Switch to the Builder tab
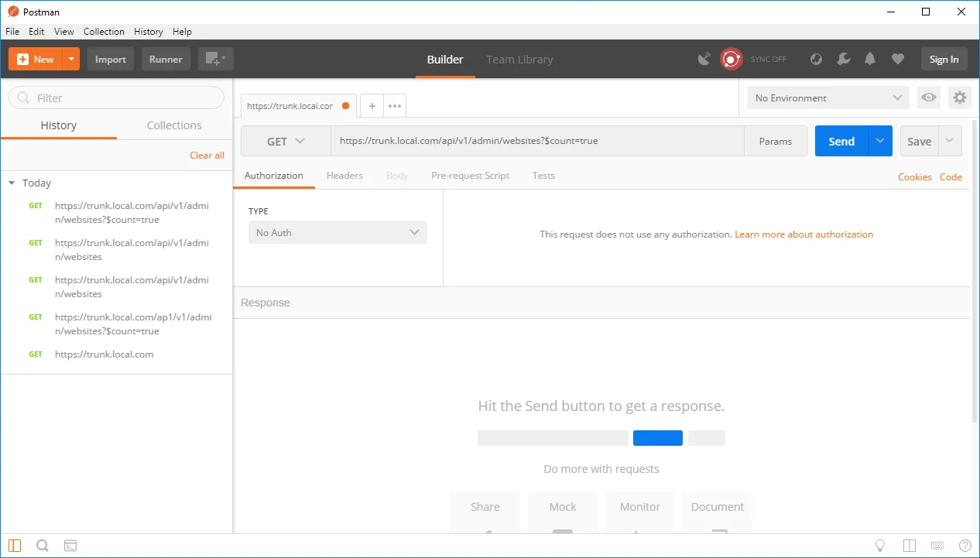Screen dimensions: 980x558 pyautogui.click(x=445, y=60)
